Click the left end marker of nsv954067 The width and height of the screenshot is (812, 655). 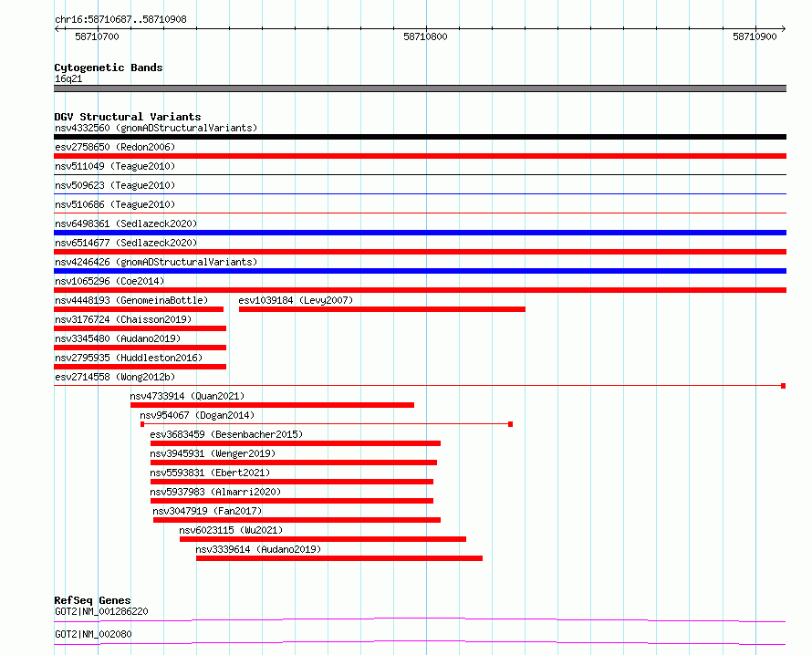click(142, 424)
